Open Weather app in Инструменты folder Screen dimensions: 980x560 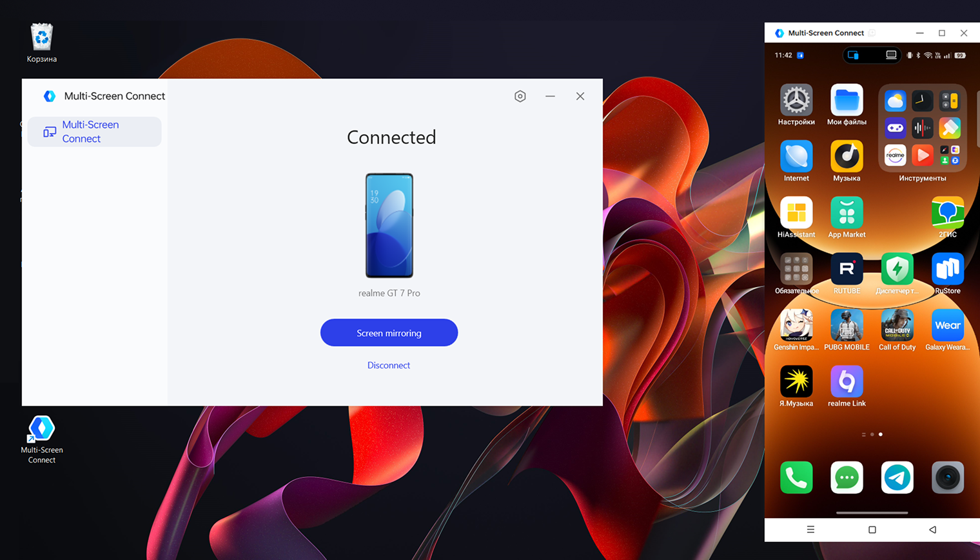895,101
